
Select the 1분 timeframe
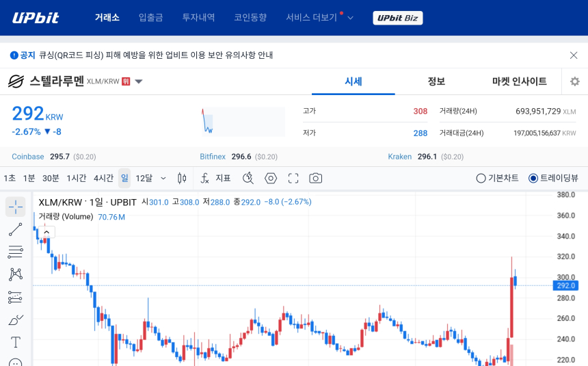(x=29, y=179)
